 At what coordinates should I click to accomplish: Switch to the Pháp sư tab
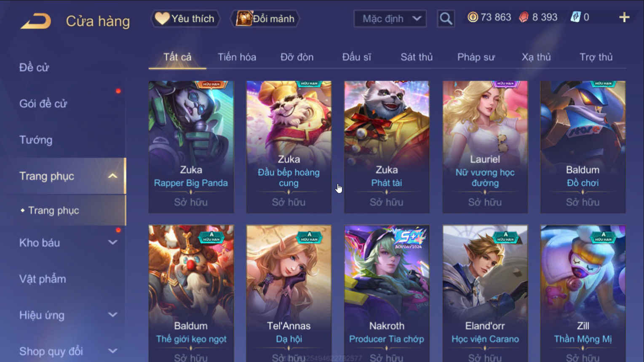[476, 57]
